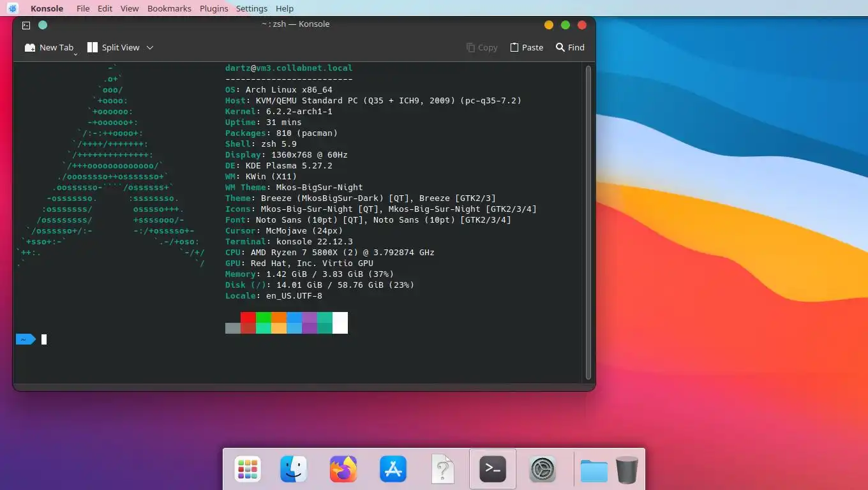868x490 pixels.
Task: Click the text 'dartz@vm3.collabnet.local'
Action: pyautogui.click(x=288, y=68)
